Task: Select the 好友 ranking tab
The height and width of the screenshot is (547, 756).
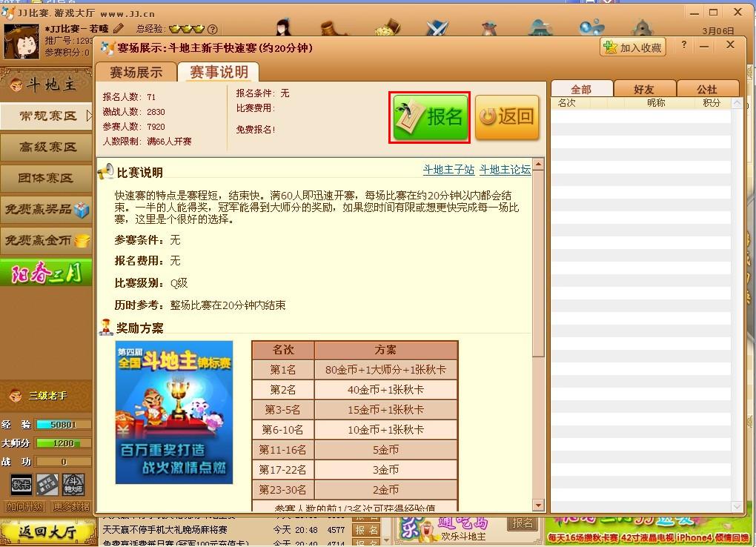Action: click(643, 89)
